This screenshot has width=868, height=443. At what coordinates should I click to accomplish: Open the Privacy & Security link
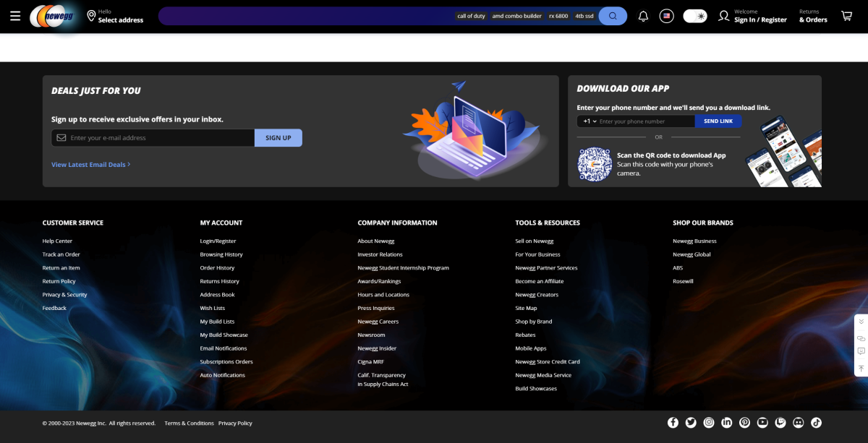pos(65,295)
